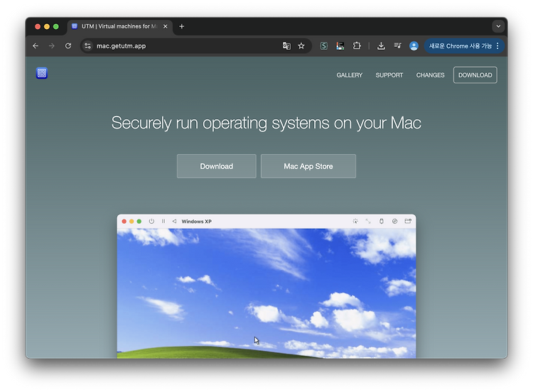Click the headline Securely run operating systems
Screen dimensions: 533x392
pyautogui.click(x=266, y=123)
